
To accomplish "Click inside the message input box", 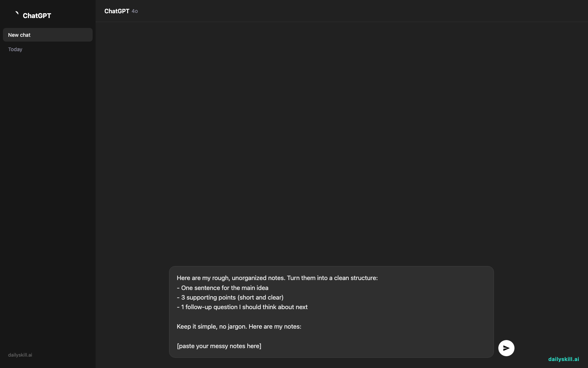I will [331, 312].
